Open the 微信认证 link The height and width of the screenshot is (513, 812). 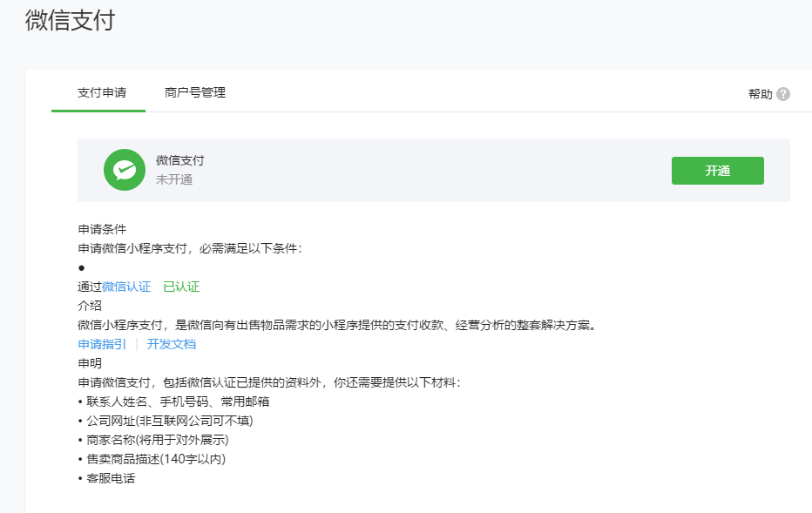(126, 287)
